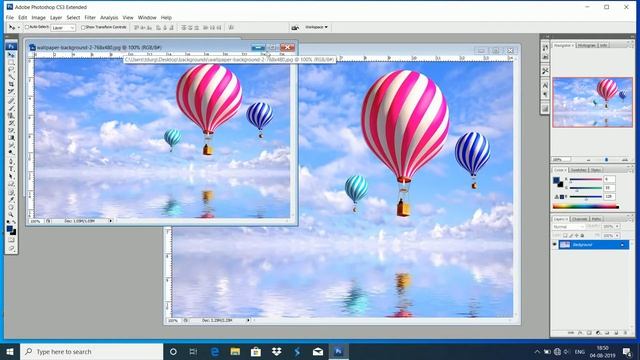Select the Clone Stamp tool

tap(11, 116)
